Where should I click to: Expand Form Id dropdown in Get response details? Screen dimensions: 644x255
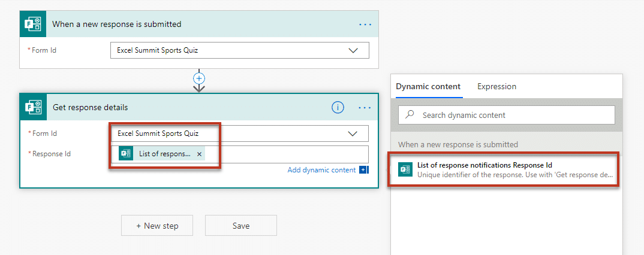click(354, 133)
